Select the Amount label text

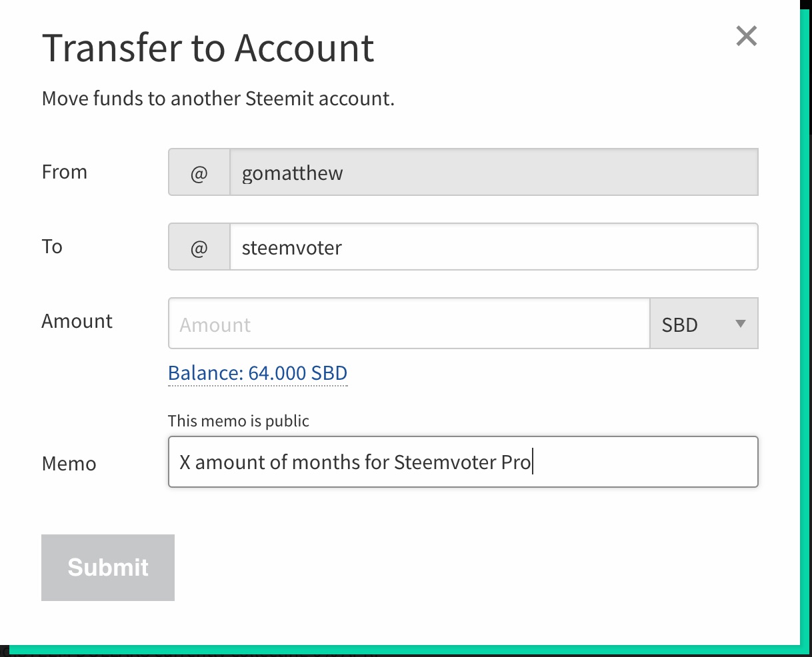coord(77,321)
